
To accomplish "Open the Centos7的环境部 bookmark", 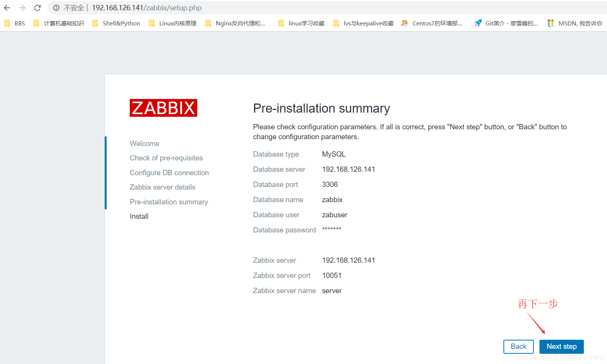I will click(x=432, y=23).
